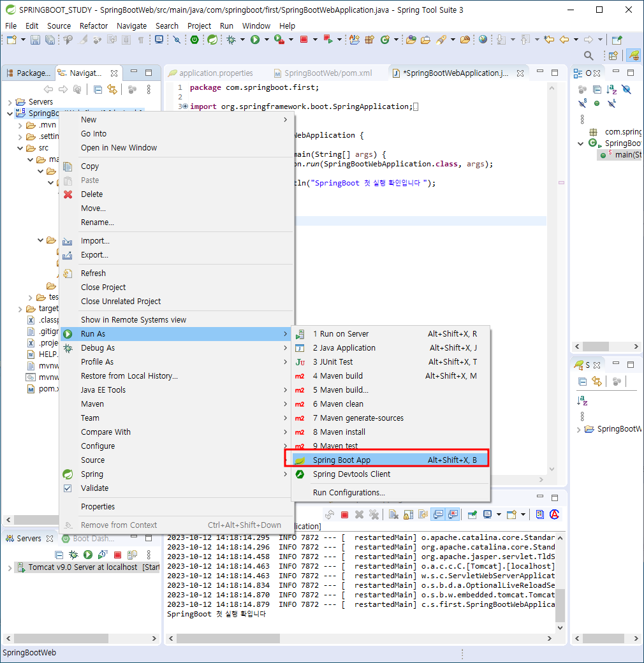Toggle show console when standard error changes
Image resolution: width=644 pixels, height=663 pixels.
pos(453,514)
